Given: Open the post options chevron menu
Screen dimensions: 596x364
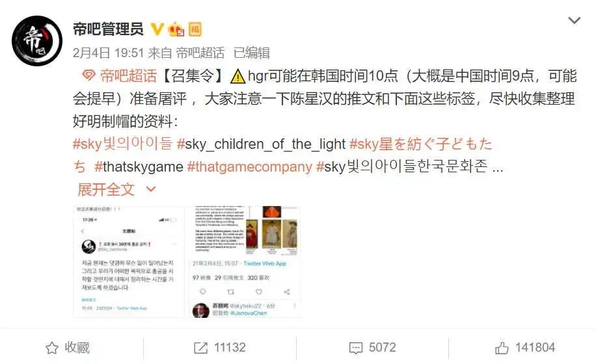Looking at the screenshot, I should (574, 20).
